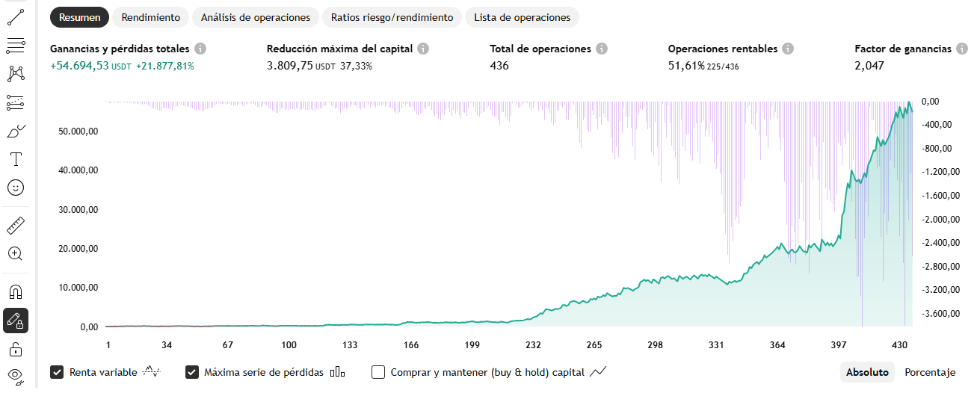Go to Lista de operaciones tab
980x393 pixels.
tap(522, 17)
